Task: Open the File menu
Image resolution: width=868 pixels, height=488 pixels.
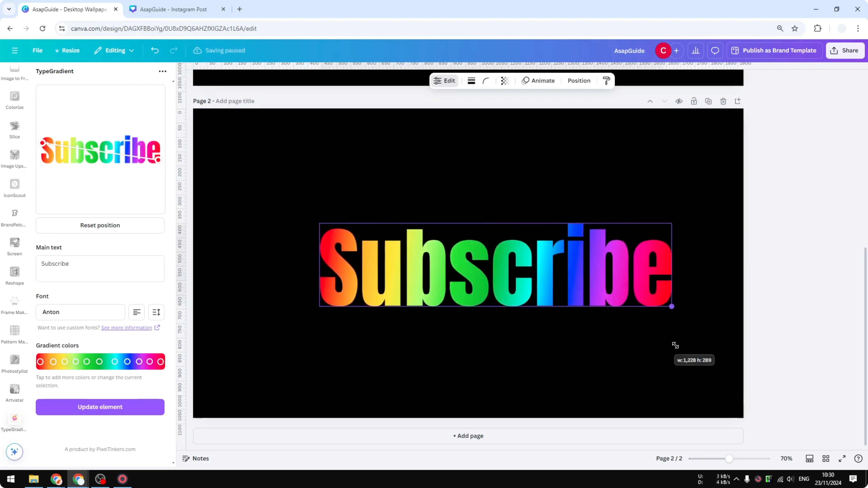Action: (38, 50)
